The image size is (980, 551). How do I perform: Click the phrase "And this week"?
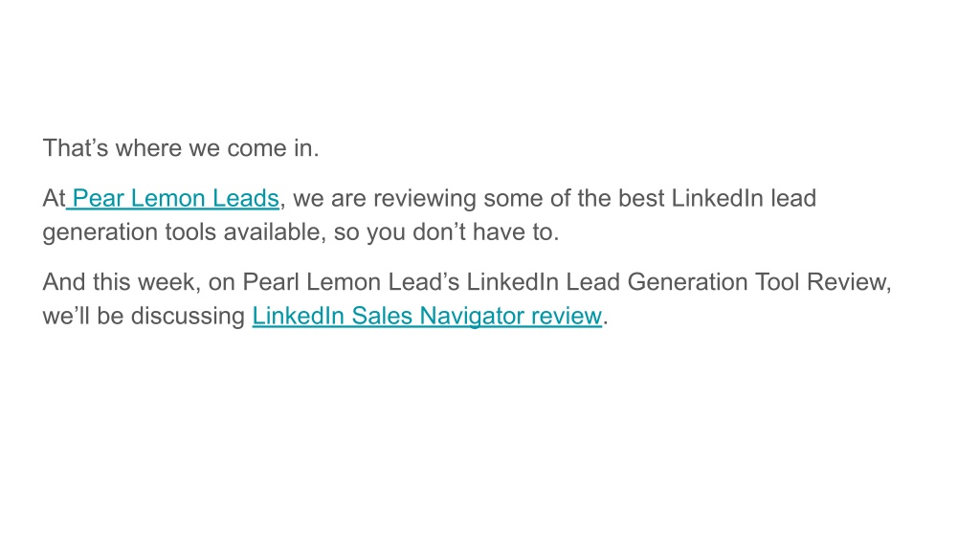coord(119,282)
